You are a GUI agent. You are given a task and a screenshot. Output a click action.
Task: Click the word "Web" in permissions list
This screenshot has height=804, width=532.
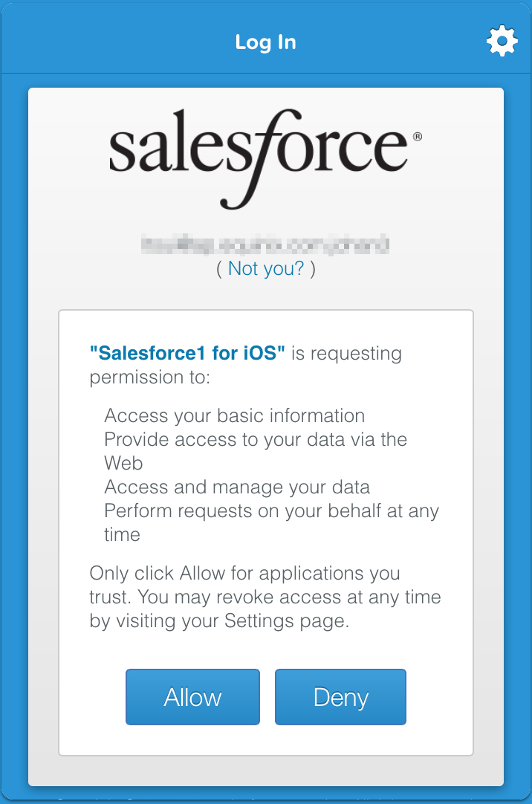pos(123,463)
